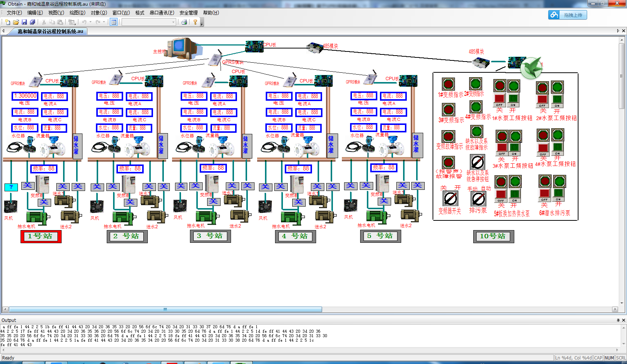
Task: Click the 10号站 station button
Action: click(x=494, y=236)
